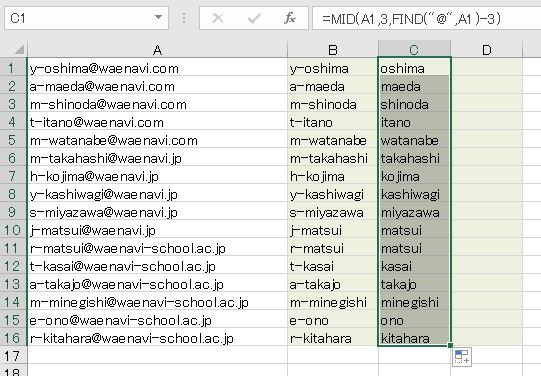This screenshot has height=376, width=541.
Task: Select column B header
Action: [333, 50]
